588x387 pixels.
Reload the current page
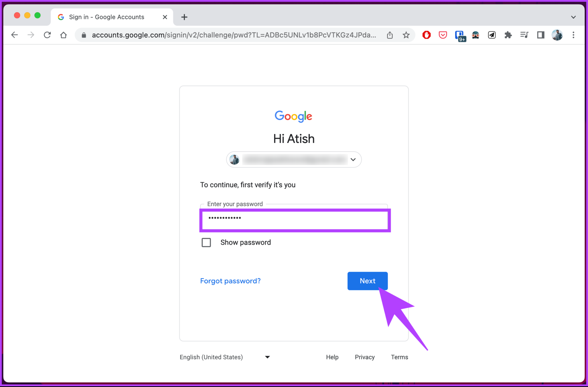click(x=47, y=35)
